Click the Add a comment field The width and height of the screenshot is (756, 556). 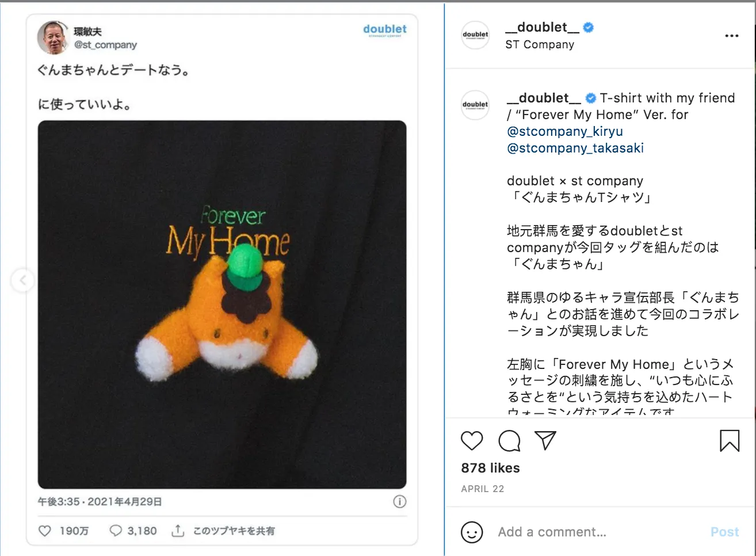pyautogui.click(x=598, y=532)
